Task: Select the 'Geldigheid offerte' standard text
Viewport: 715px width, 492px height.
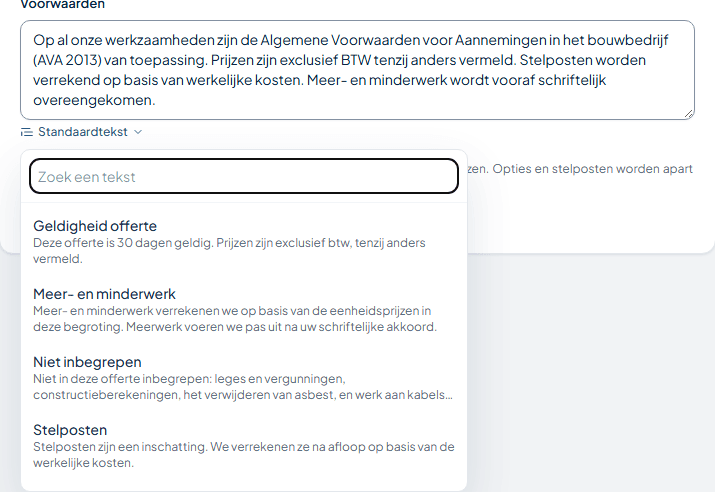Action: [244, 242]
